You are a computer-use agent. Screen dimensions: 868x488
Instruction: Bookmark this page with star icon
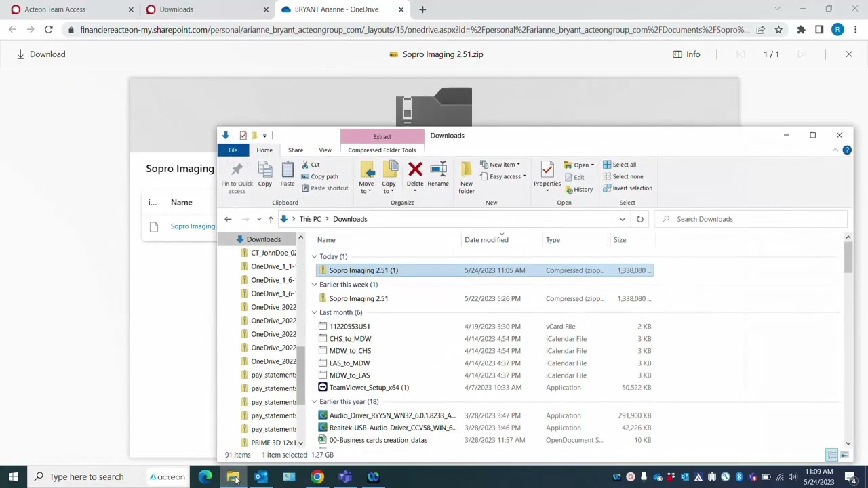tap(778, 30)
